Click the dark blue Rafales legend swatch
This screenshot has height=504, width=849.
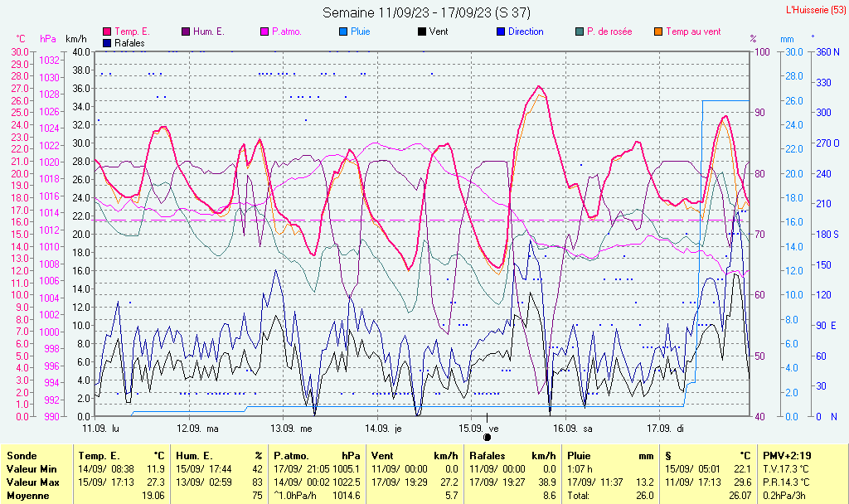107,43
